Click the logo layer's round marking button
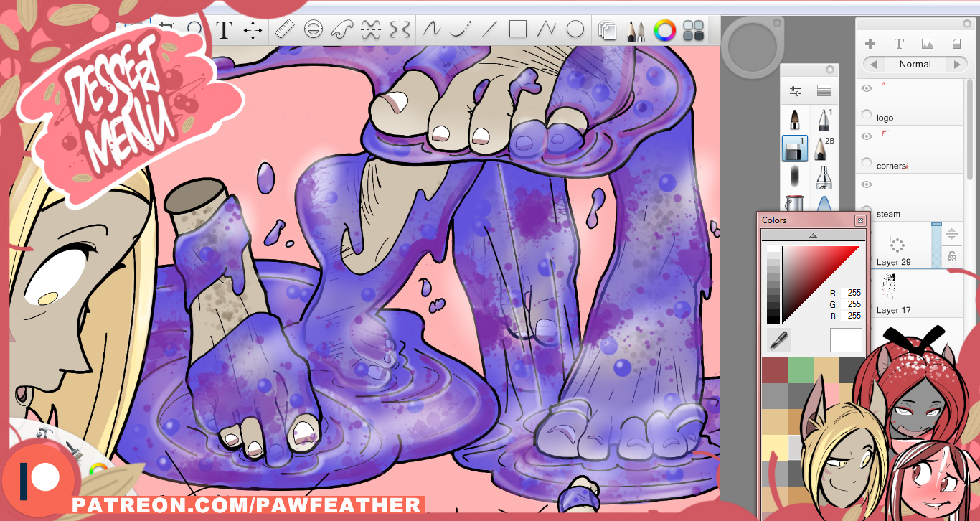Viewport: 980px width, 521px height. pos(867,115)
